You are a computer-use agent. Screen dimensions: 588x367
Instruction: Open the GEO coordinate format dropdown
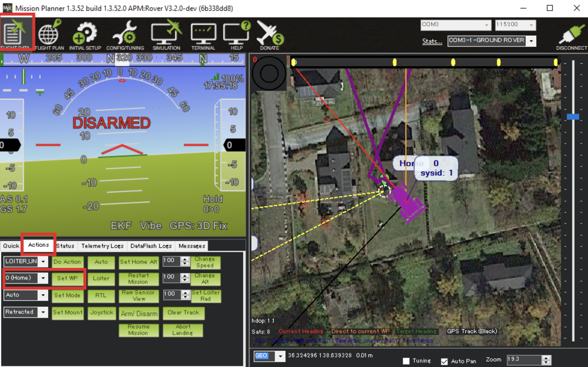pos(280,356)
